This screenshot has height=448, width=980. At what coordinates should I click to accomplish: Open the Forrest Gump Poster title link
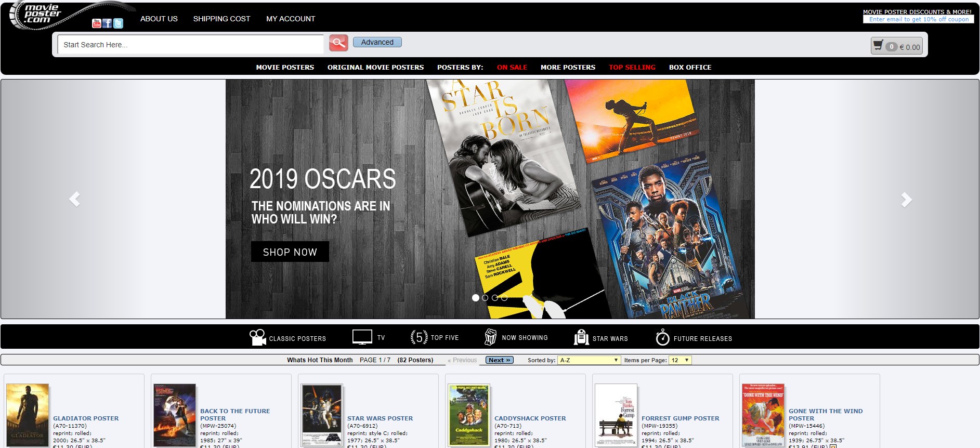[x=681, y=418]
